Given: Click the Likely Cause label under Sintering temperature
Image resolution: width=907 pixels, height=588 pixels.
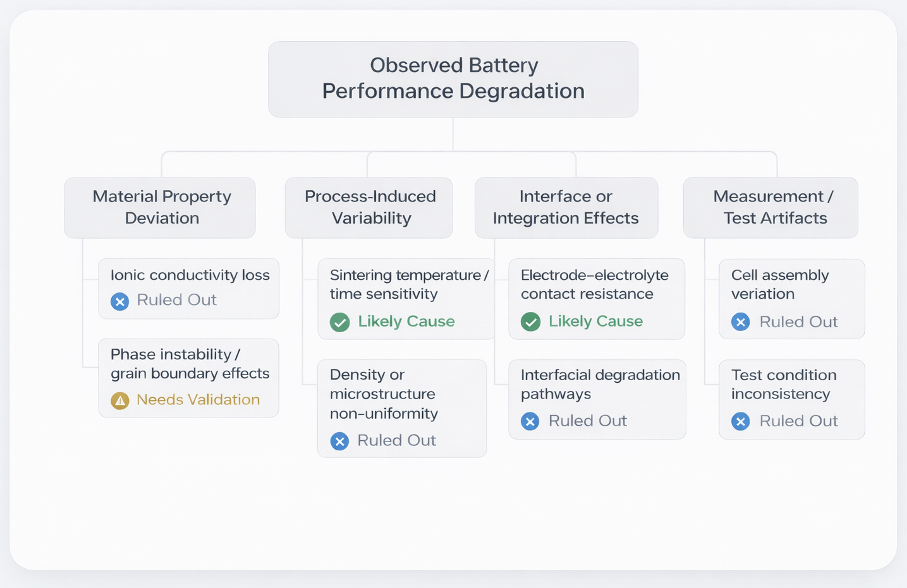Looking at the screenshot, I should tap(406, 321).
